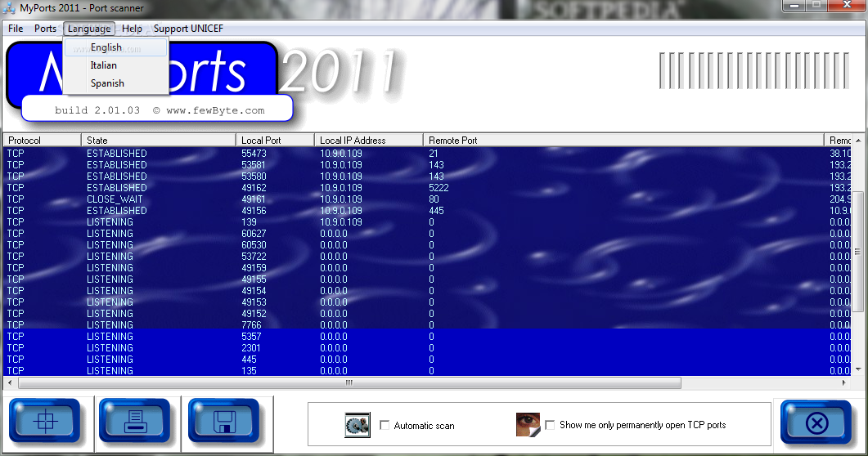Choose English language

[x=115, y=47]
